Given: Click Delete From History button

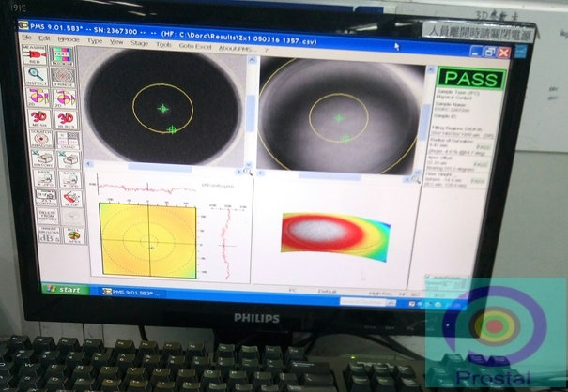Looking at the screenshot, I should tap(48, 216).
